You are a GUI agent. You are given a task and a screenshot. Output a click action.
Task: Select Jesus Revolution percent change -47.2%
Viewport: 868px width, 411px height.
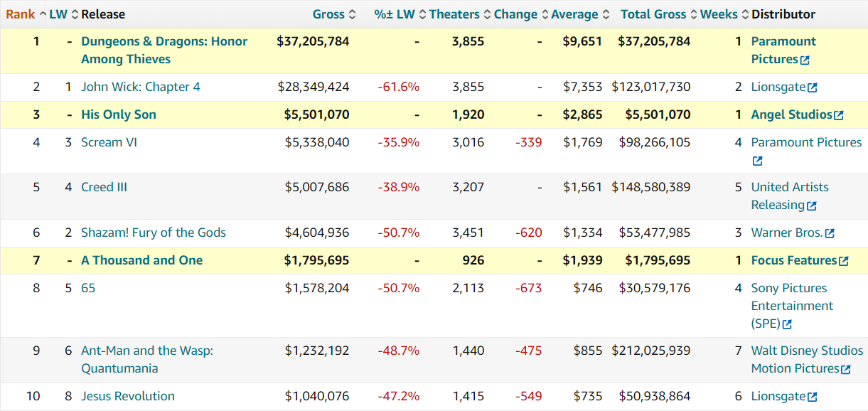click(399, 396)
